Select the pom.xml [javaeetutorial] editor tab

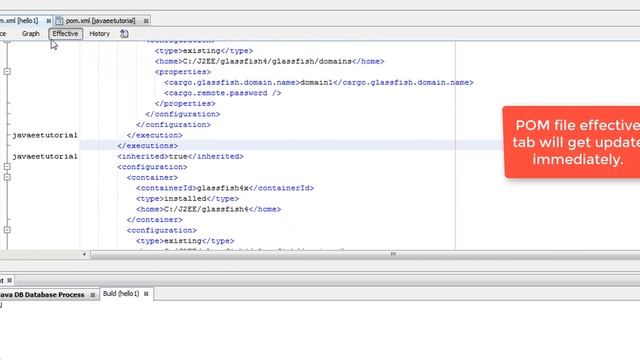tap(100, 20)
